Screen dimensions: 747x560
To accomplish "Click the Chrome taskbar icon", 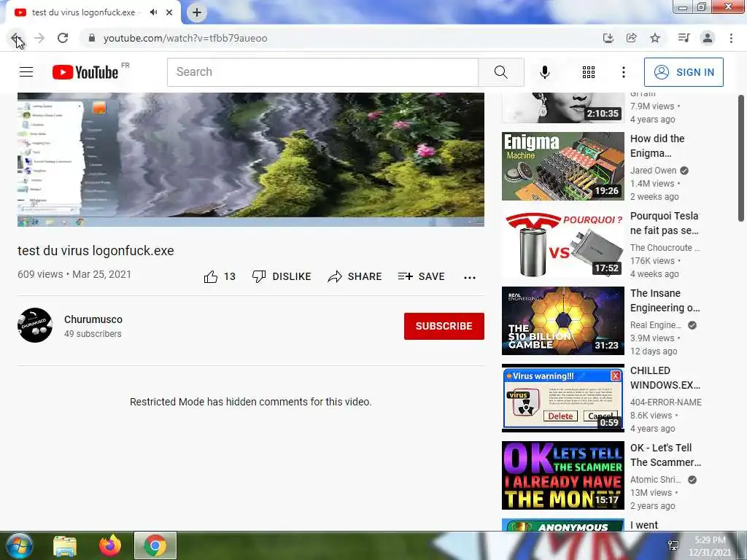I will 155,545.
